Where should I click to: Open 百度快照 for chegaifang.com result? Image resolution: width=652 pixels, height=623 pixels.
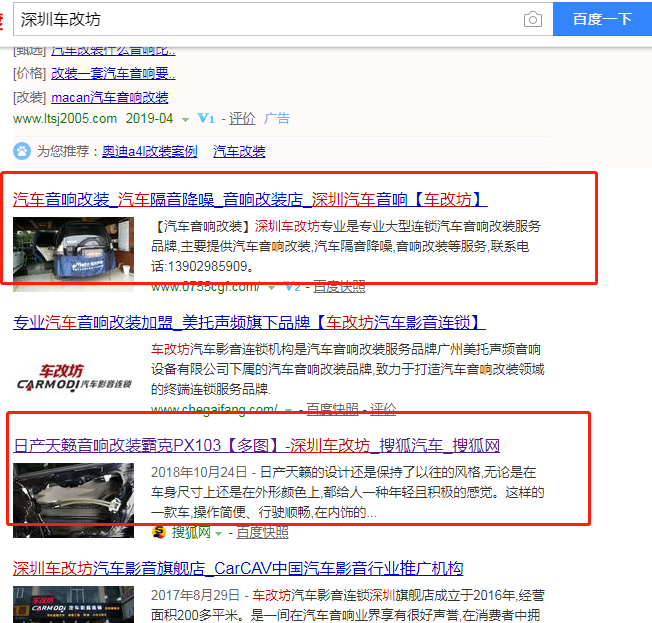coord(332,409)
